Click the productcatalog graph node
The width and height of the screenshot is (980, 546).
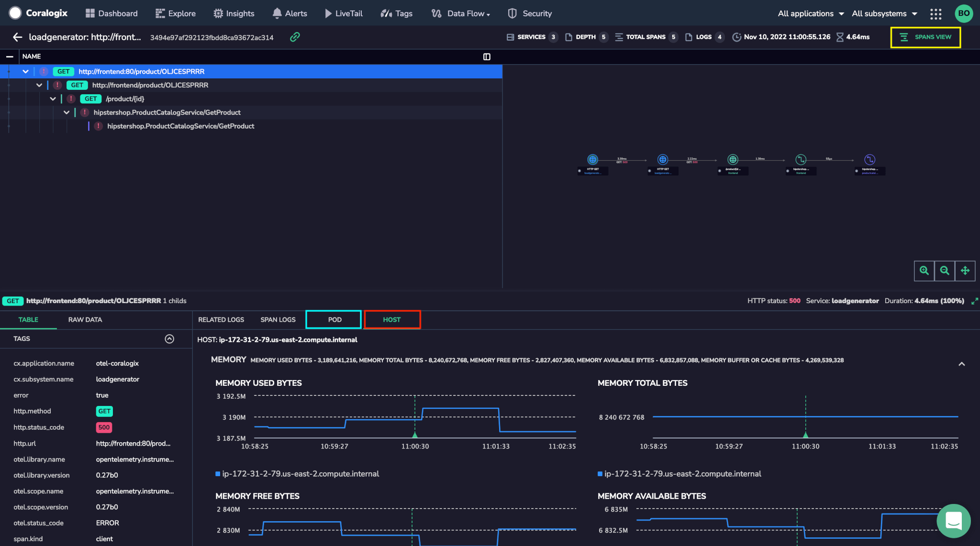[x=869, y=160]
